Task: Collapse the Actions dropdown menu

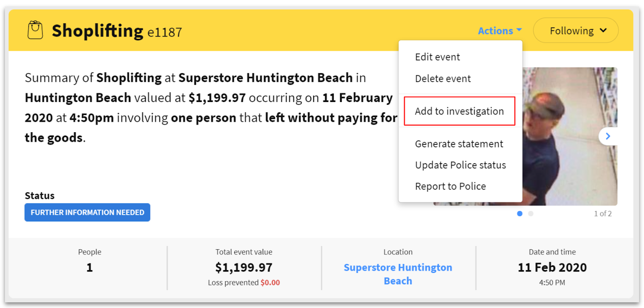Action: coord(500,31)
